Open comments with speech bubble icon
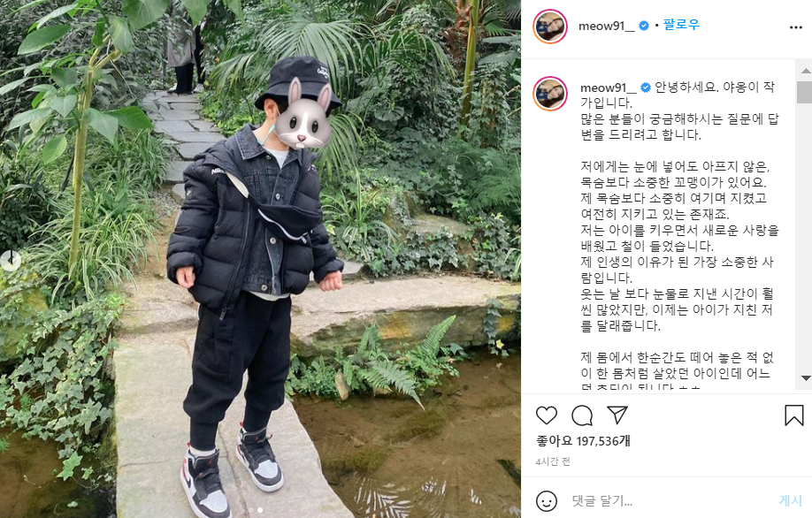This screenshot has height=518, width=812. (582, 415)
